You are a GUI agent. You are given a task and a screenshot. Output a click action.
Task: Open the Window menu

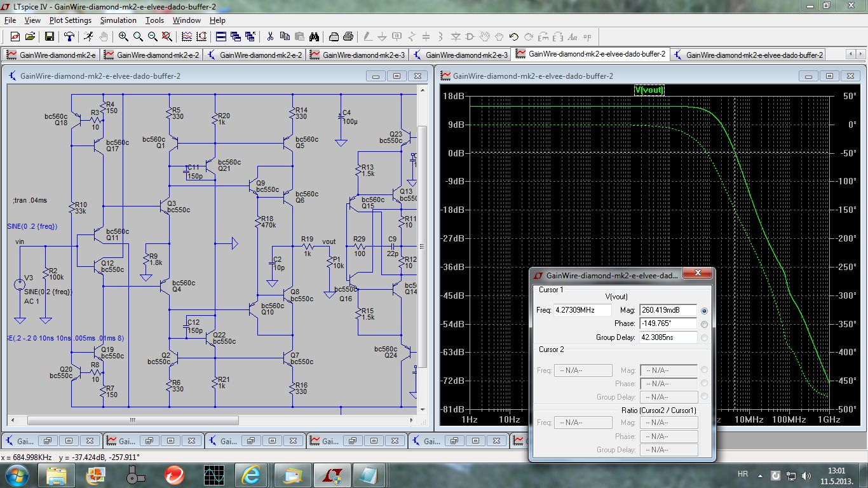187,20
